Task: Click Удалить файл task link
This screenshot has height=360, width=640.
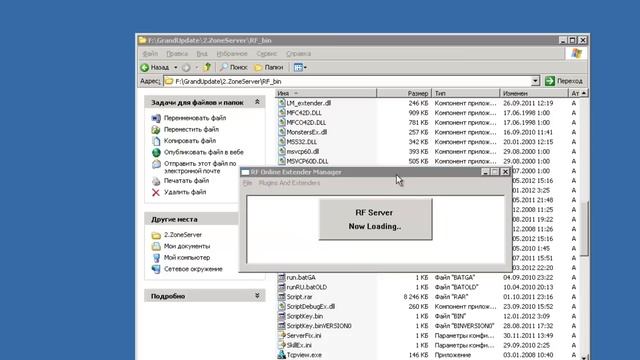Action: (x=185, y=192)
